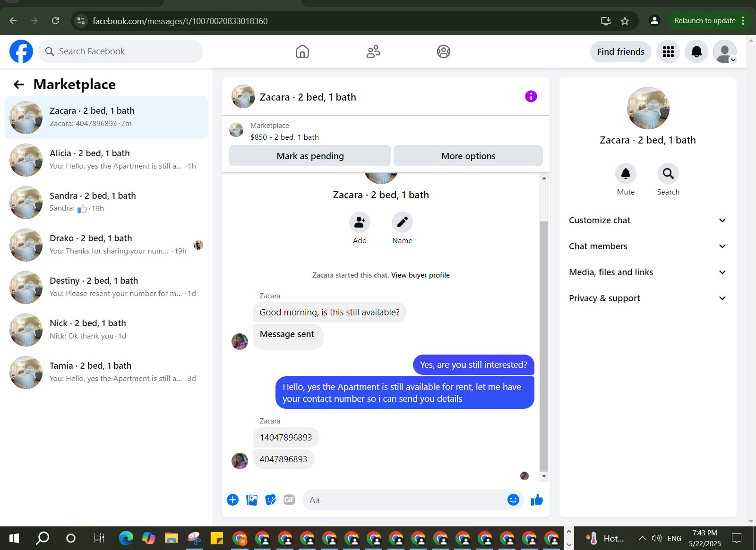Viewport: 756px width, 550px height.
Task: View site information icon in address bar
Action: click(81, 21)
